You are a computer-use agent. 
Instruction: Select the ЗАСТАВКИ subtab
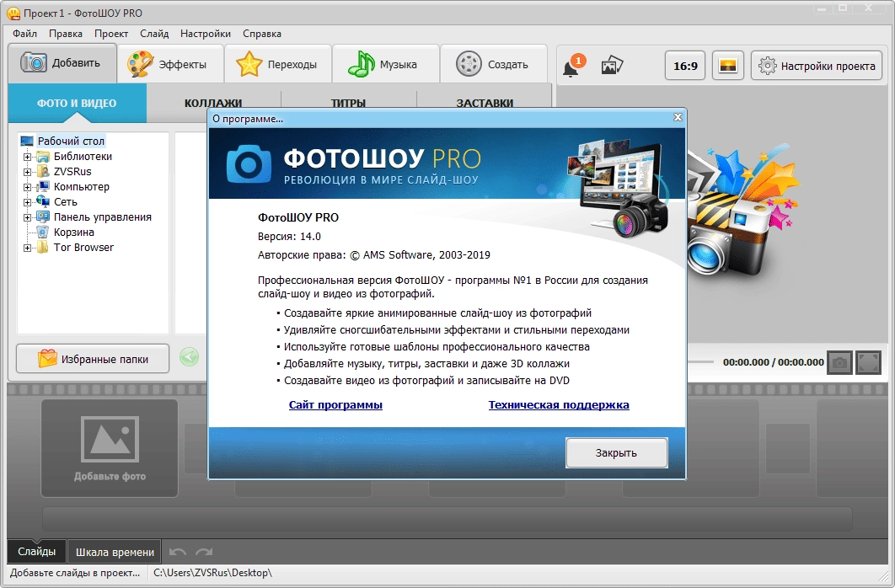tap(485, 104)
